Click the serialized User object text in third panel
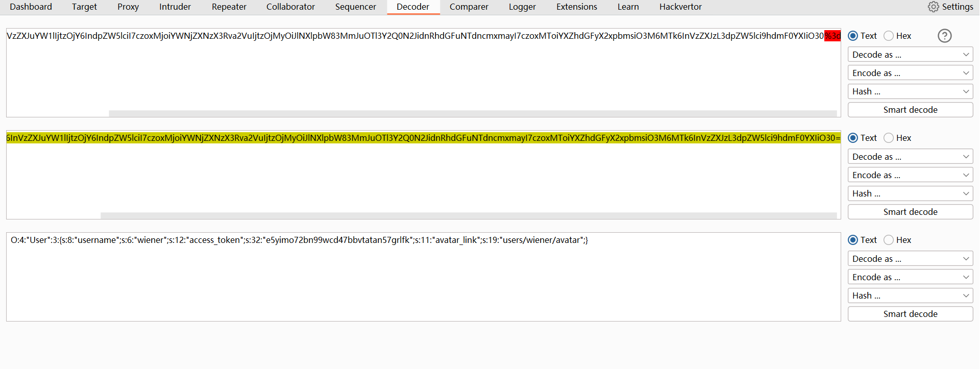Image resolution: width=980 pixels, height=369 pixels. [x=299, y=240]
